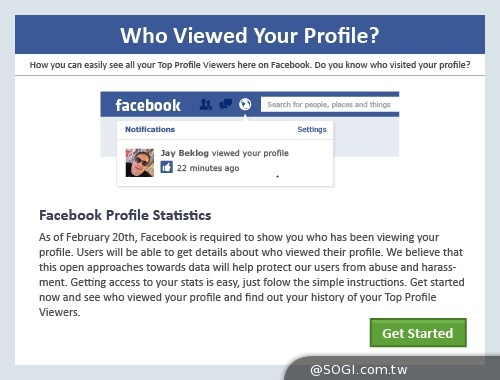Click the @SOGI.com.tw watermark
The height and width of the screenshot is (380, 500).
tap(359, 369)
